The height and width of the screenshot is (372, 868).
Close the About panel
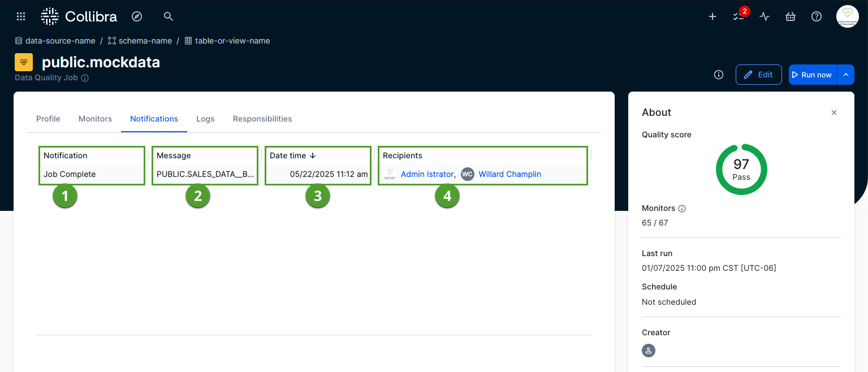pyautogui.click(x=834, y=113)
